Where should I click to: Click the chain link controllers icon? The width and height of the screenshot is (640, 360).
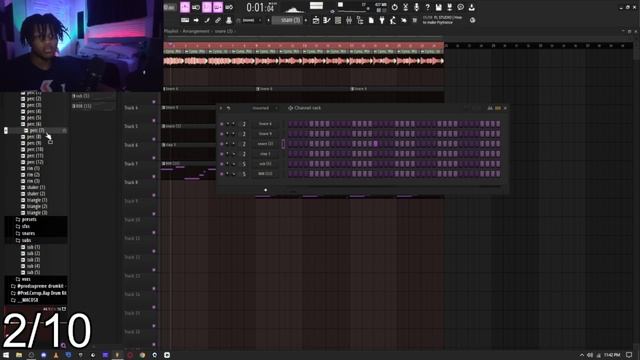point(218,20)
